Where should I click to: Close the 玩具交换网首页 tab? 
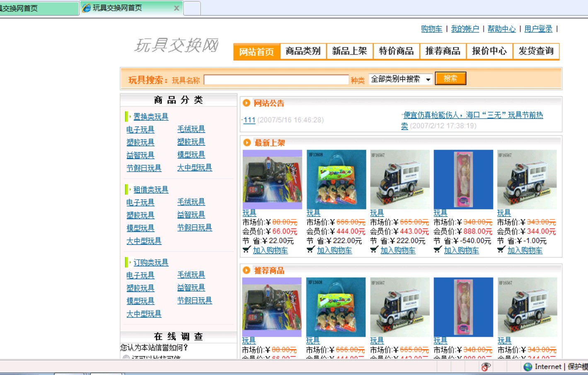pyautogui.click(x=177, y=8)
